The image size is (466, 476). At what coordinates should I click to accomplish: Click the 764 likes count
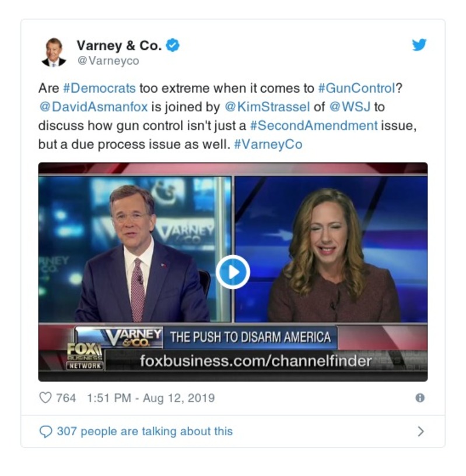click(66, 398)
